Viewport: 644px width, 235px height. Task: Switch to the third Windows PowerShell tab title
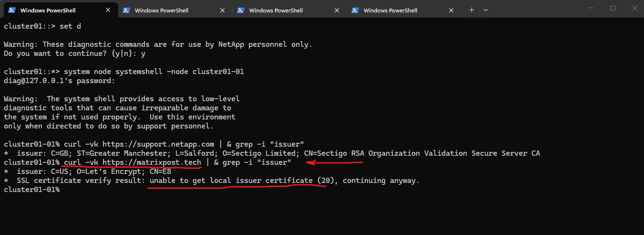(x=276, y=10)
